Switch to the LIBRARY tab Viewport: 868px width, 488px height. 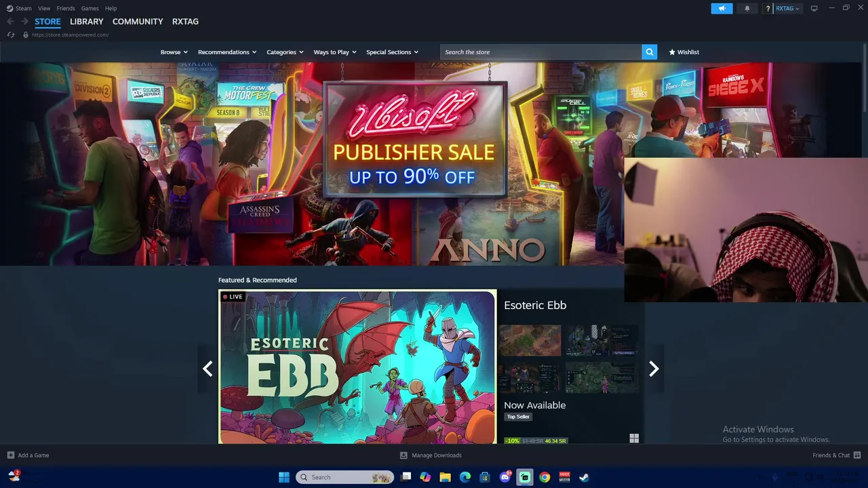[87, 22]
